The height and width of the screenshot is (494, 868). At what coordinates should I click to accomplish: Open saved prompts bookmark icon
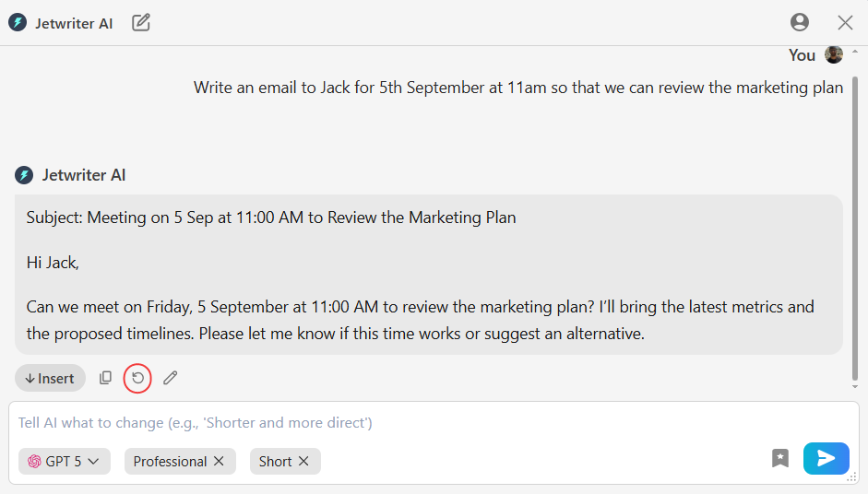click(x=780, y=458)
